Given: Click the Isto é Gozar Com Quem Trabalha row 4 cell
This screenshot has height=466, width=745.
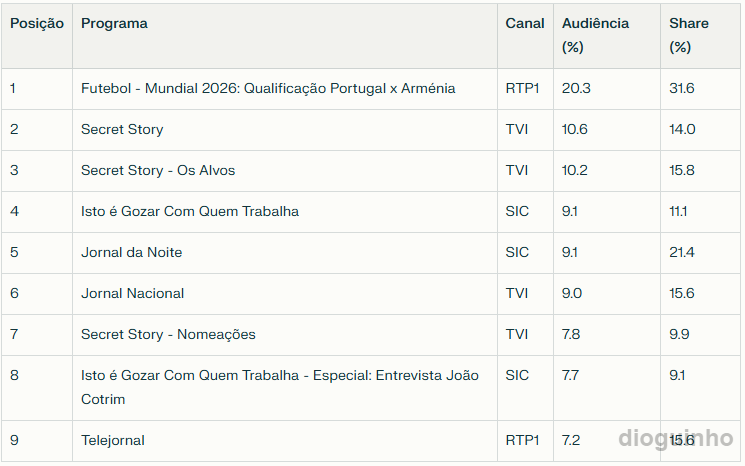Looking at the screenshot, I should [190, 211].
